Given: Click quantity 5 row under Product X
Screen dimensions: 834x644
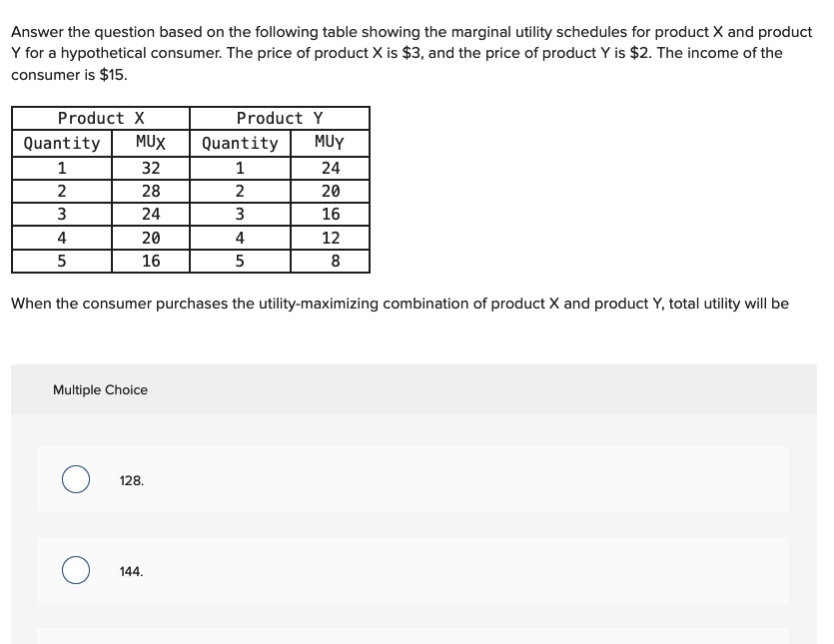Looking at the screenshot, I should point(62,261).
